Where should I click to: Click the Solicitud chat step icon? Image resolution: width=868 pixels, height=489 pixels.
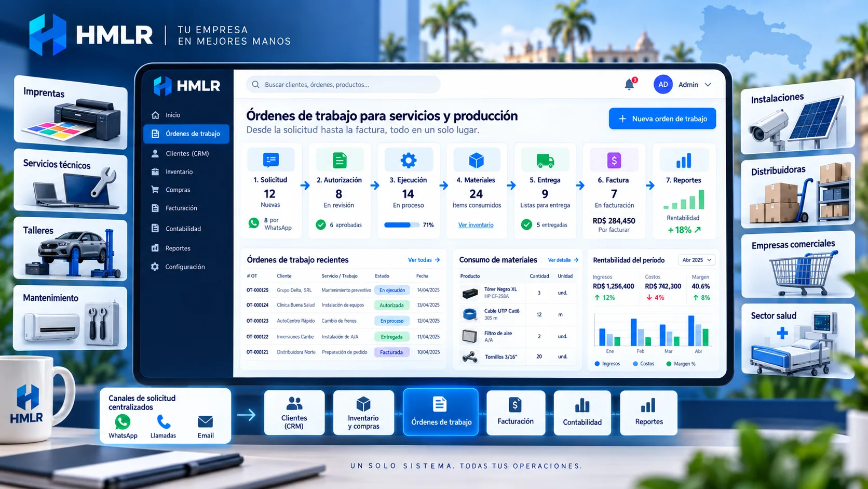(x=271, y=160)
